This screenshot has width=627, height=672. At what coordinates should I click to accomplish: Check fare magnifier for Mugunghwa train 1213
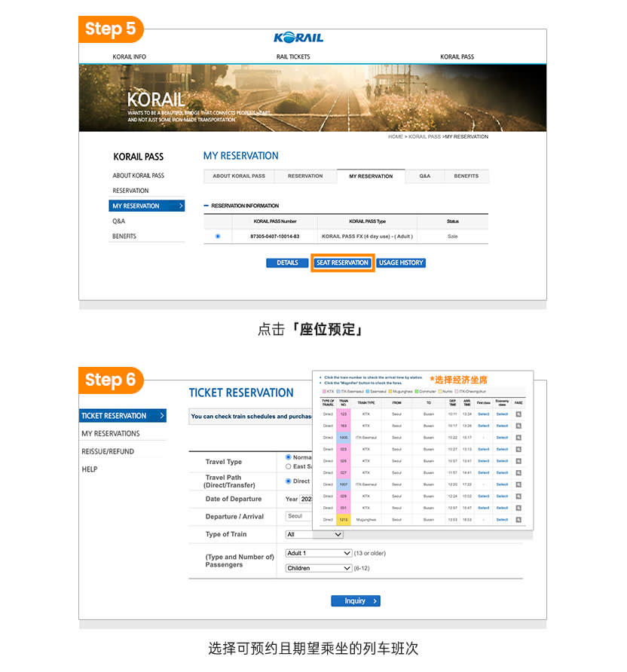click(x=518, y=520)
